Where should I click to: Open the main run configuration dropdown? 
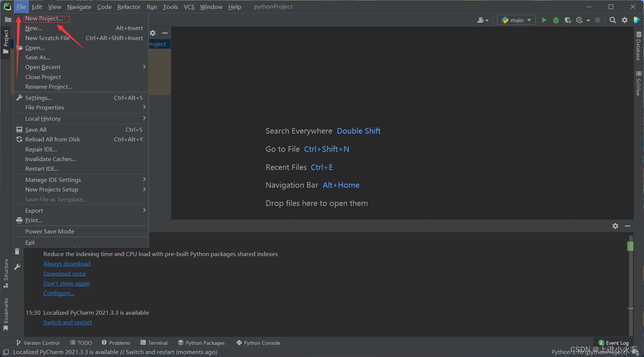pos(516,20)
